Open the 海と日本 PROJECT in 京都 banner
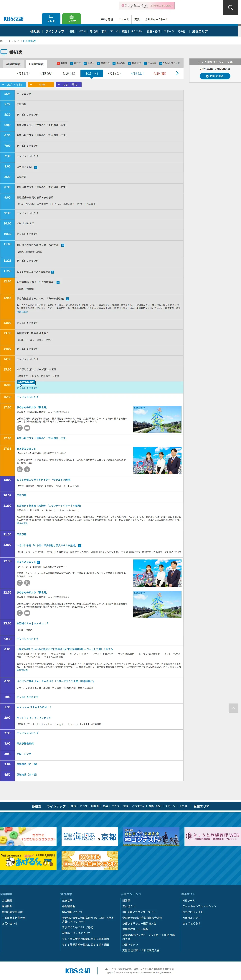This screenshot has height=980, width=241. (90, 837)
